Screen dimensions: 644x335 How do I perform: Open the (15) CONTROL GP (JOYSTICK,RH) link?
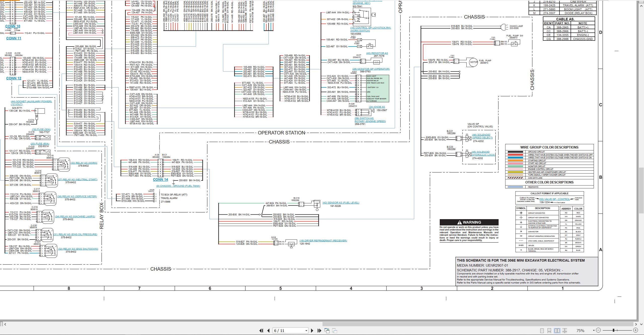(x=371, y=29)
